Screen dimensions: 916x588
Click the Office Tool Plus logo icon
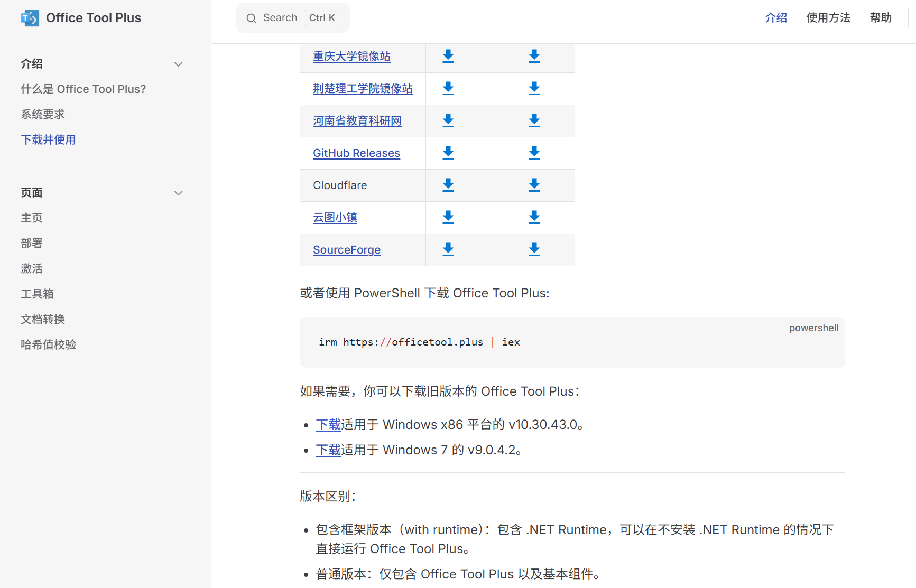30,18
